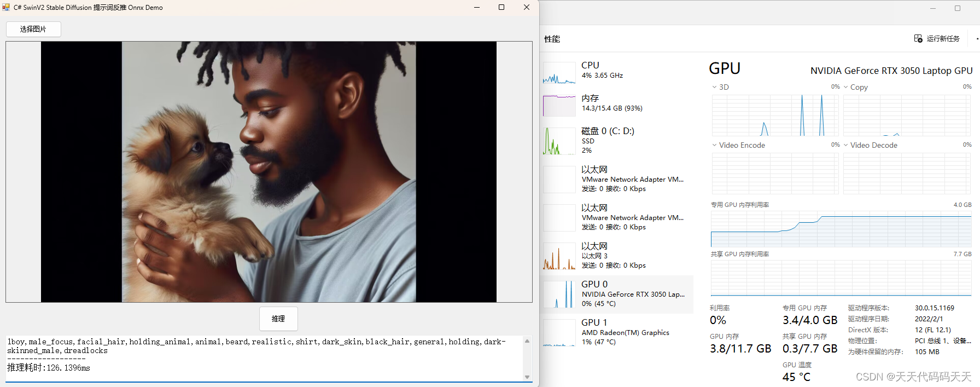Maximize the Task Manager window
The width and height of the screenshot is (980, 387).
[958, 8]
